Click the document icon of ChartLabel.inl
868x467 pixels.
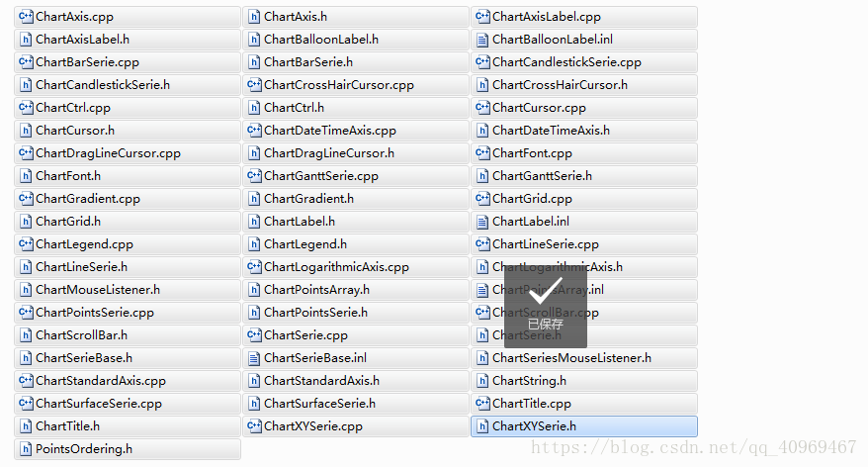click(x=482, y=222)
